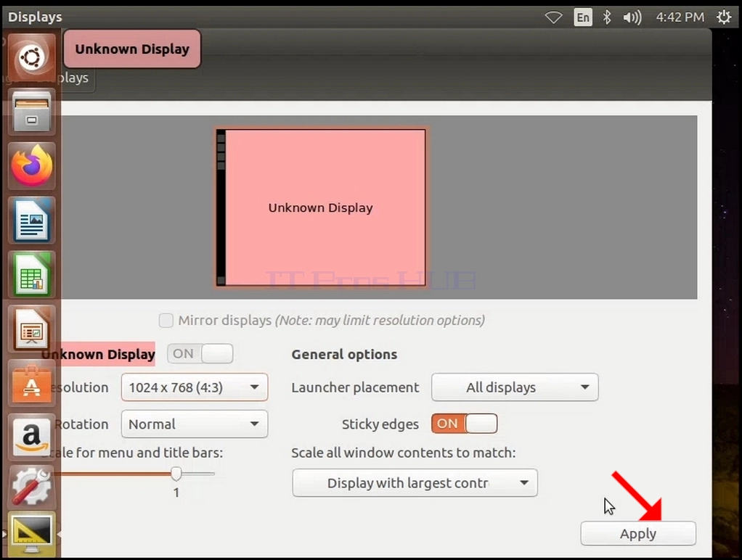Open the Amazon launcher icon
The width and height of the screenshot is (742, 560).
coord(32,437)
